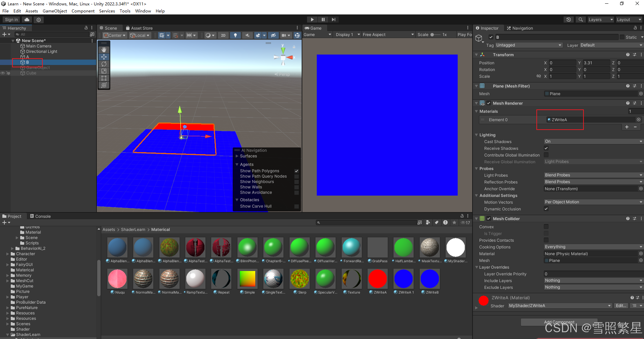The height and width of the screenshot is (339, 644).
Task: Select the Rect tool in Scene toolbar
Action: click(104, 78)
